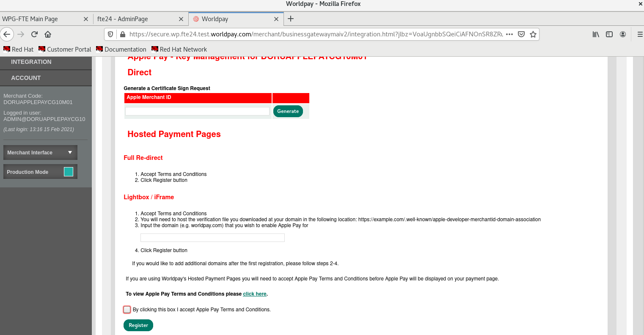Toggle the Production Mode switch
This screenshot has height=335, width=644.
[68, 172]
